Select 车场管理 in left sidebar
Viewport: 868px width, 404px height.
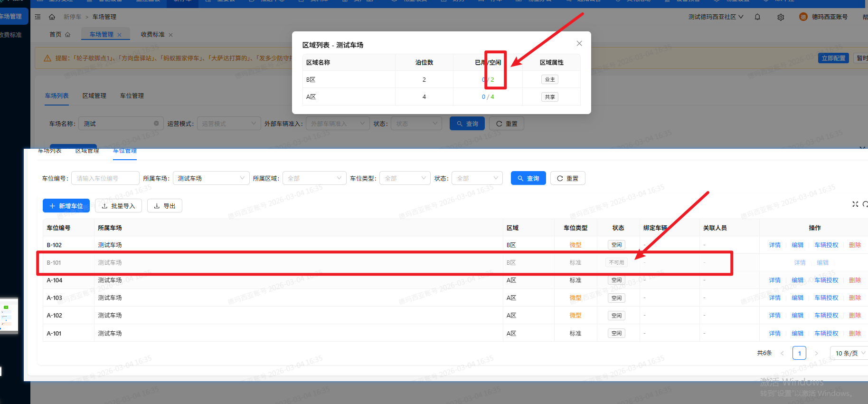coord(11,16)
